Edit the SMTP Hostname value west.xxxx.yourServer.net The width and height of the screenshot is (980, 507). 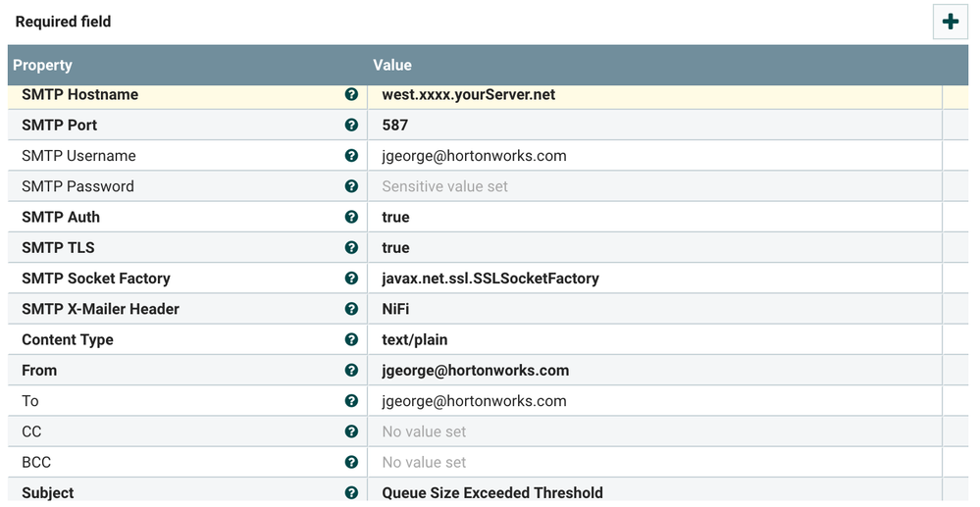[468, 95]
